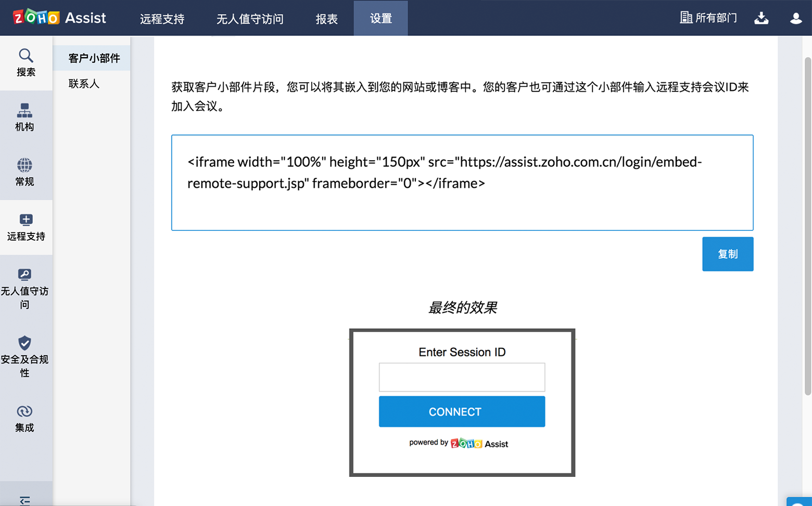812x506 pixels.
Task: Open the user profile icon
Action: point(796,18)
